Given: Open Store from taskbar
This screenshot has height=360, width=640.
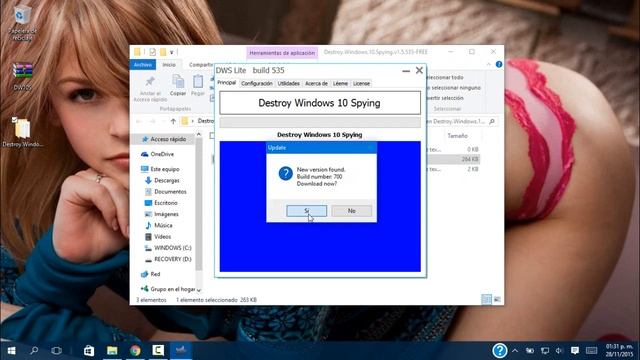Looking at the screenshot, I should [89, 350].
